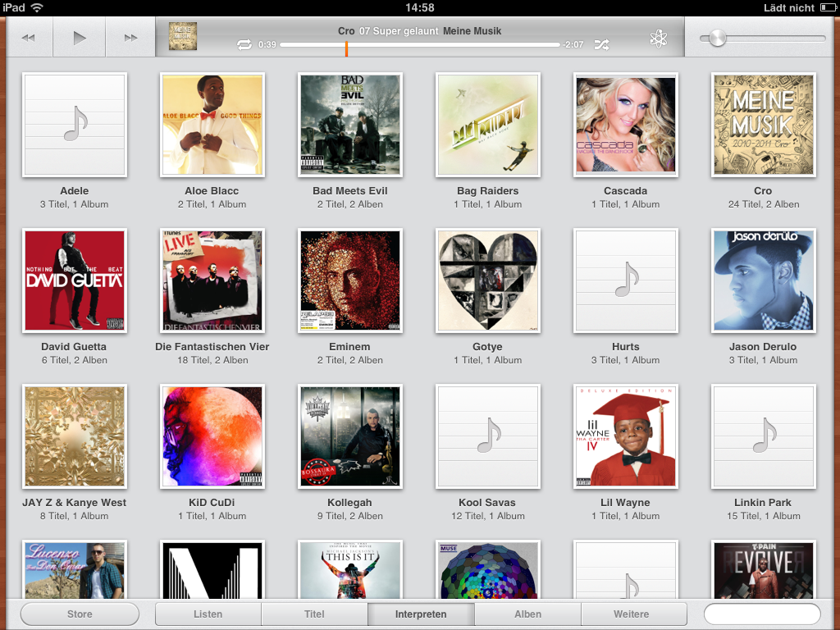
Task: Tap the David Guetta artist name
Action: tap(74, 347)
